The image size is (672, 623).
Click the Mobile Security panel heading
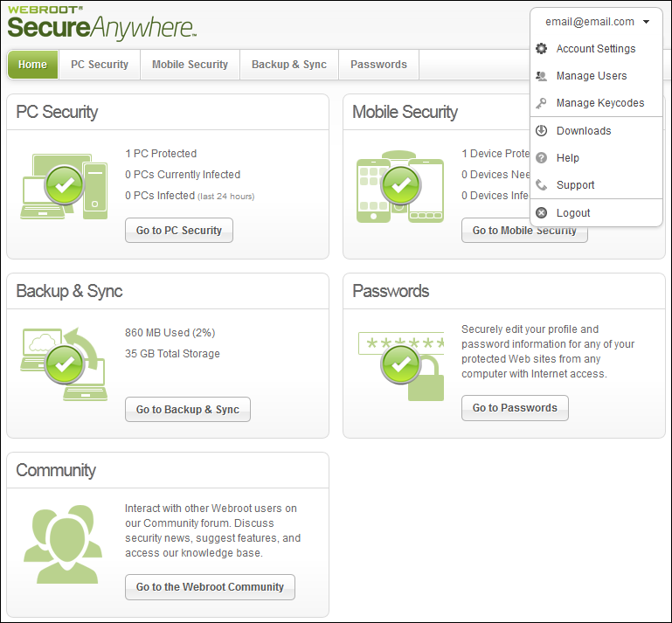(x=405, y=112)
